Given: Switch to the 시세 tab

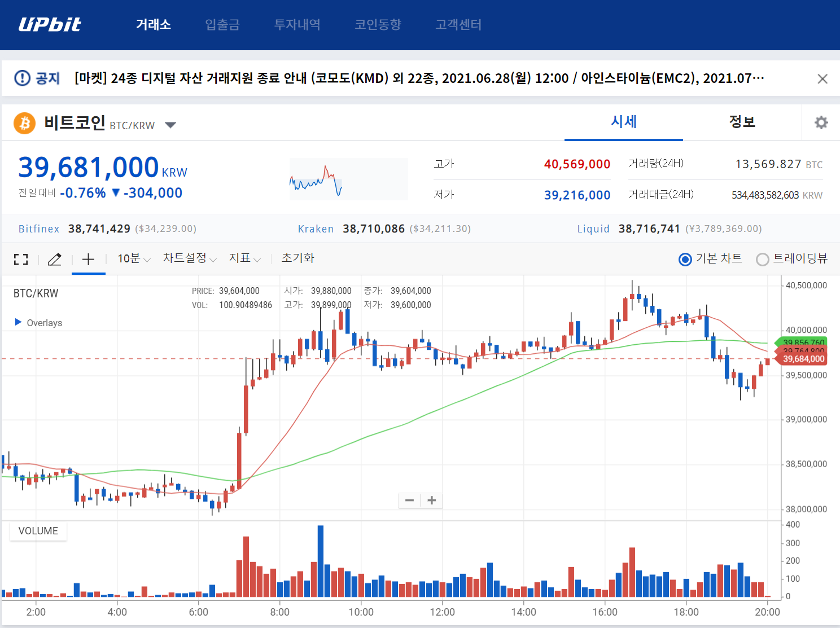Looking at the screenshot, I should (624, 122).
